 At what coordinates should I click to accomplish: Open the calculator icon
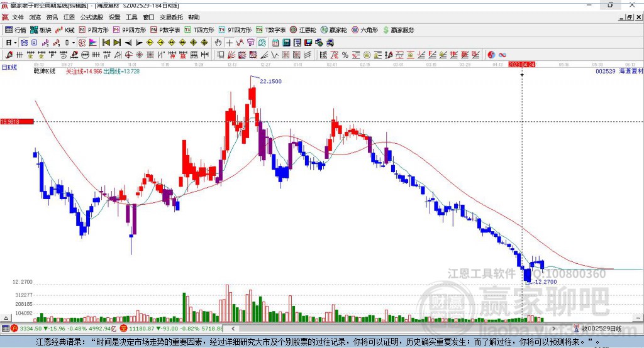click(286, 43)
